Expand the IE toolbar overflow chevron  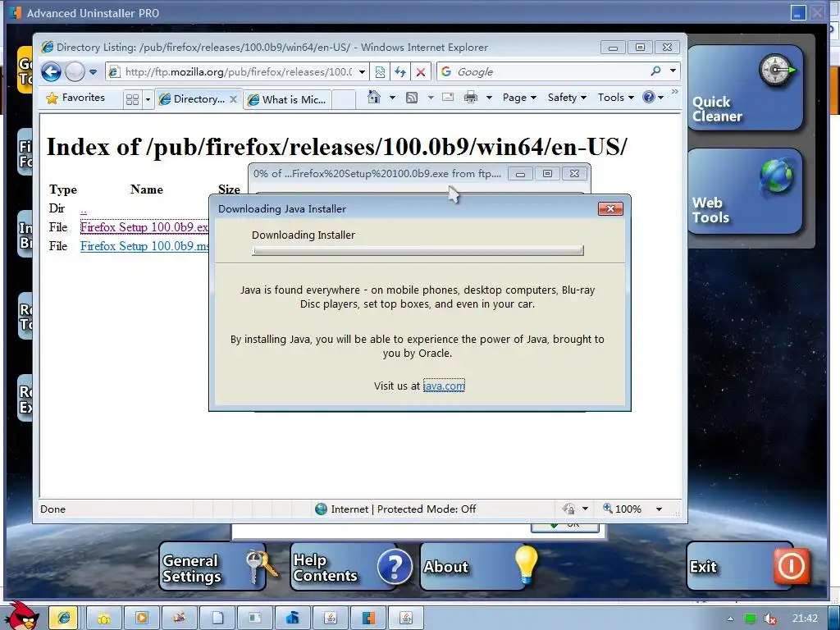(674, 92)
